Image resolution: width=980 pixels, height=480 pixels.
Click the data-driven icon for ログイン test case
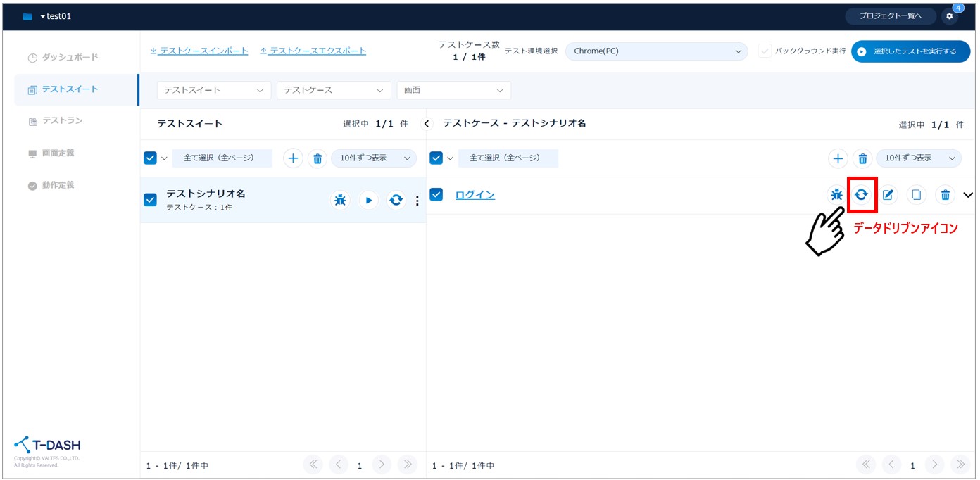click(861, 195)
